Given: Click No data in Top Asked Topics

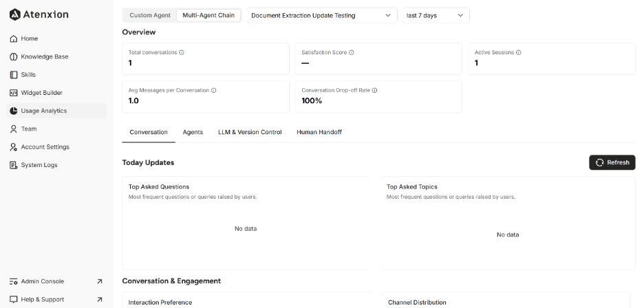Looking at the screenshot, I should pyautogui.click(x=508, y=235).
